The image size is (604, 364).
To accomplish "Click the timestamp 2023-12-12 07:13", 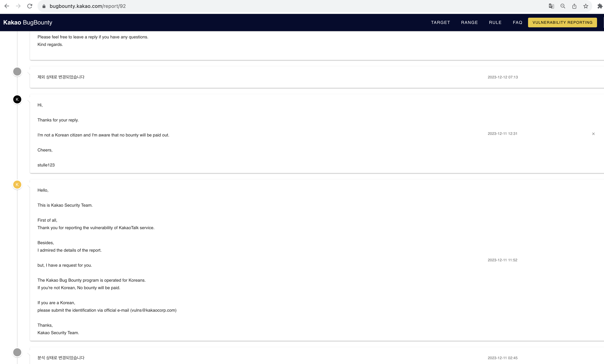I will tap(502, 77).
